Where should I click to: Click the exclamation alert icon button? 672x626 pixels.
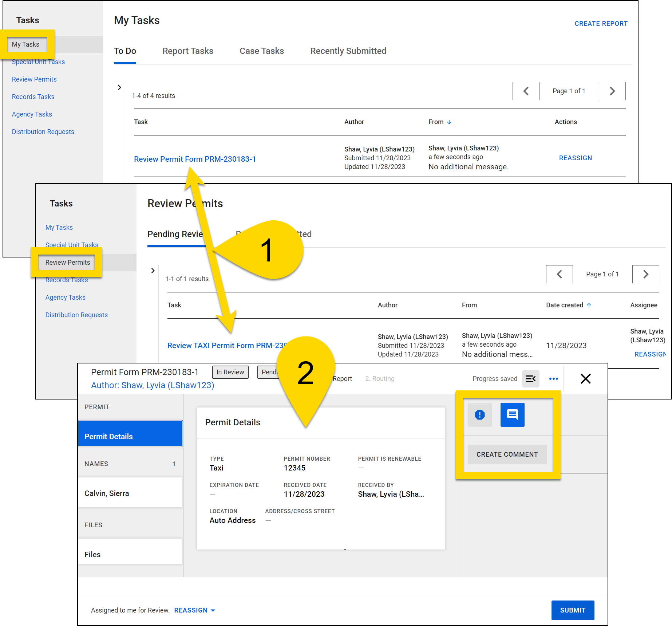pos(479,414)
